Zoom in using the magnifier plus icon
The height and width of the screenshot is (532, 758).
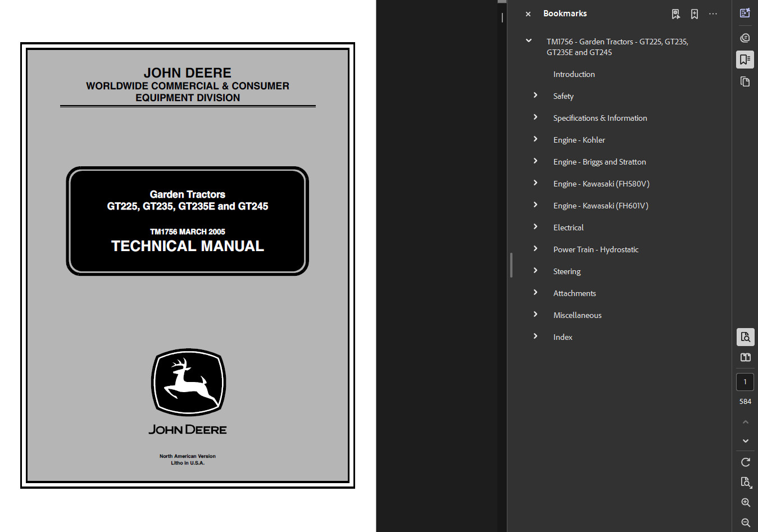pyautogui.click(x=746, y=503)
